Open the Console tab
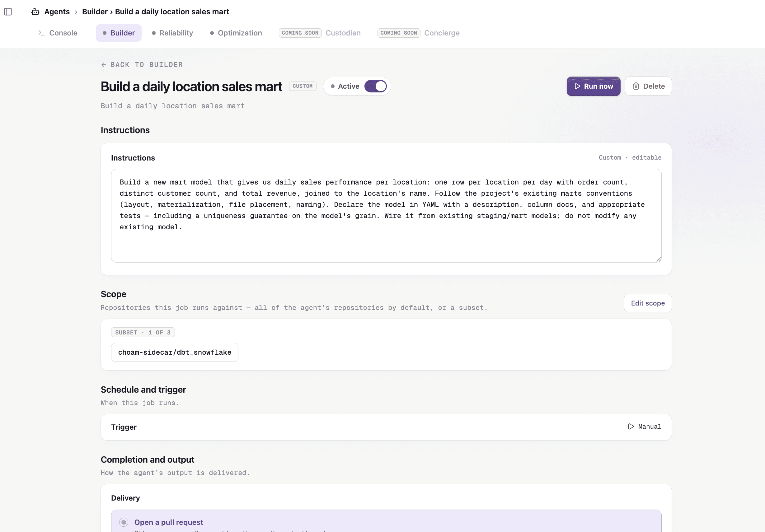 (x=58, y=33)
